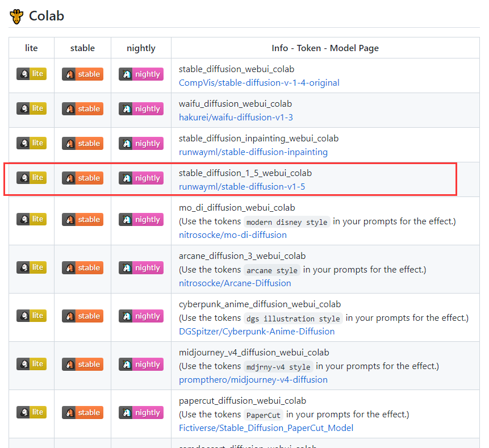Screen dimensions: 489x448
Task: Click the nightly badge for stable_diffusion_inpainting_webui_colab
Action: coord(141,144)
